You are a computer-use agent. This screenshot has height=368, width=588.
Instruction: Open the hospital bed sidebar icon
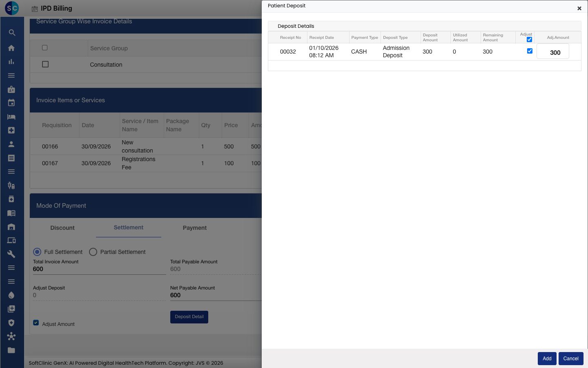(11, 117)
